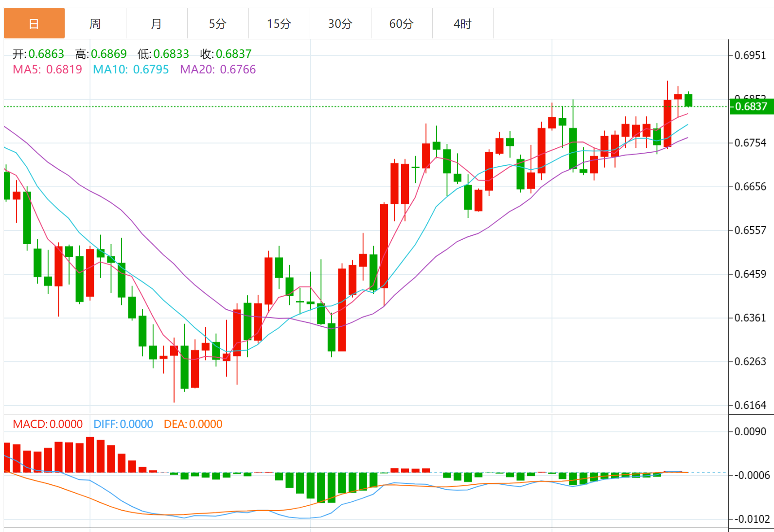Switch to the 周 weekly tab
Viewport: 774px width, 532px height.
point(95,23)
